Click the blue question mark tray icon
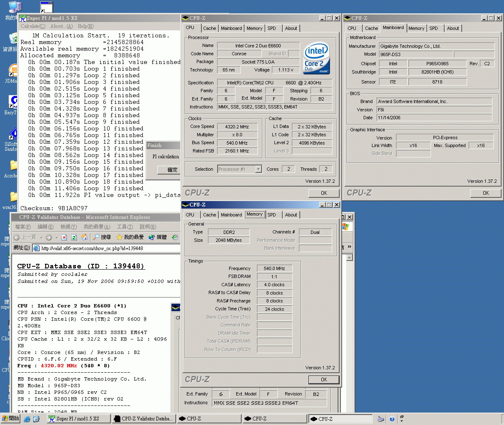This screenshot has height=425, width=504. [x=392, y=419]
